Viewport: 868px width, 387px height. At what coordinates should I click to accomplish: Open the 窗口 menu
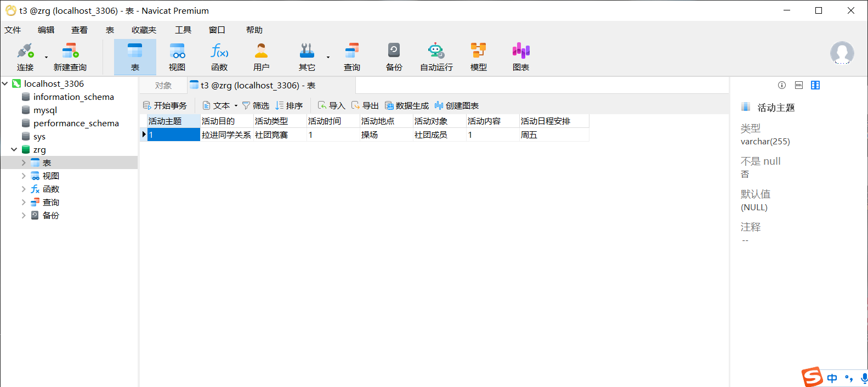coord(217,30)
